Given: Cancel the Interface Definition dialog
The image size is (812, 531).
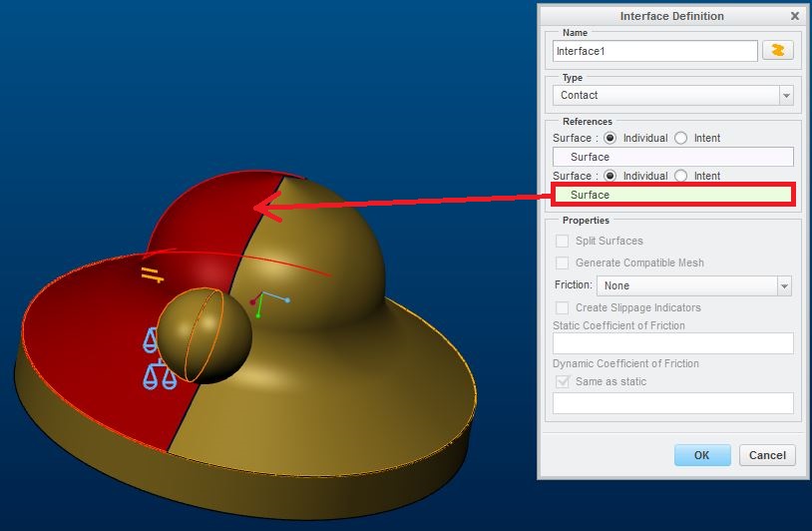Looking at the screenshot, I should [x=767, y=455].
